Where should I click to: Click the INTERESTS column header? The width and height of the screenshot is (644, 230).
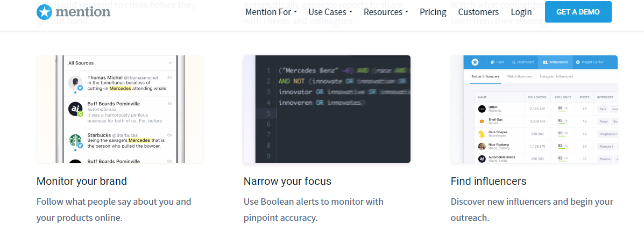605,98
